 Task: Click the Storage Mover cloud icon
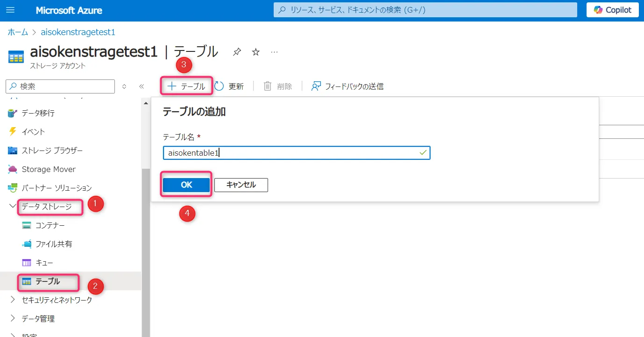coord(13,169)
